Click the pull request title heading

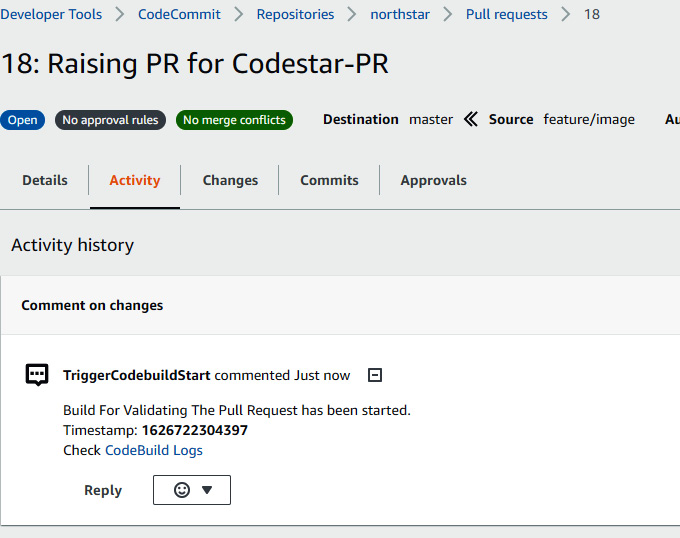coord(195,64)
